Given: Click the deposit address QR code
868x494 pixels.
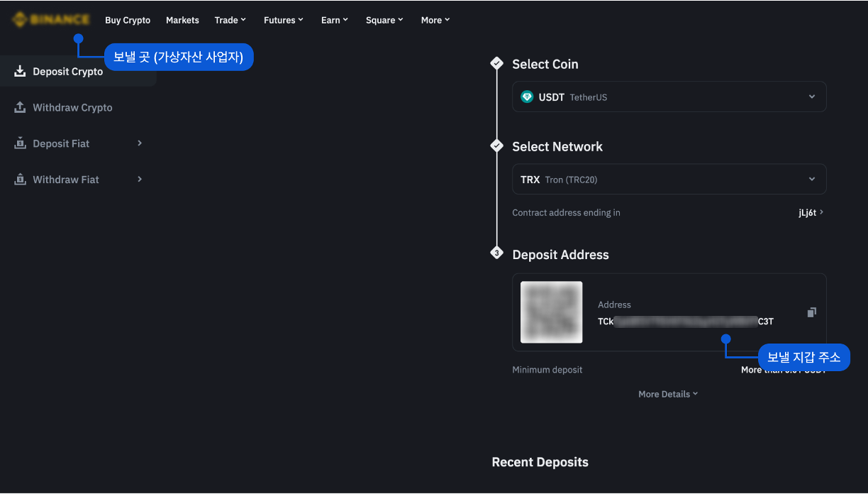Looking at the screenshot, I should [552, 312].
